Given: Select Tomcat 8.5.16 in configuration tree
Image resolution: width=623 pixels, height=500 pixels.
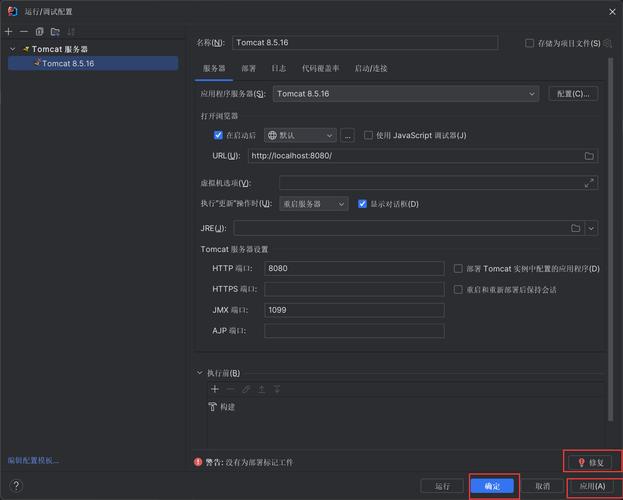Looking at the screenshot, I should pyautogui.click(x=93, y=63).
